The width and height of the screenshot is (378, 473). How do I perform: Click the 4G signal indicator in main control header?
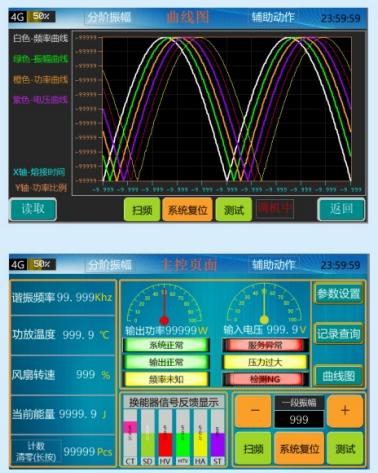pos(18,265)
